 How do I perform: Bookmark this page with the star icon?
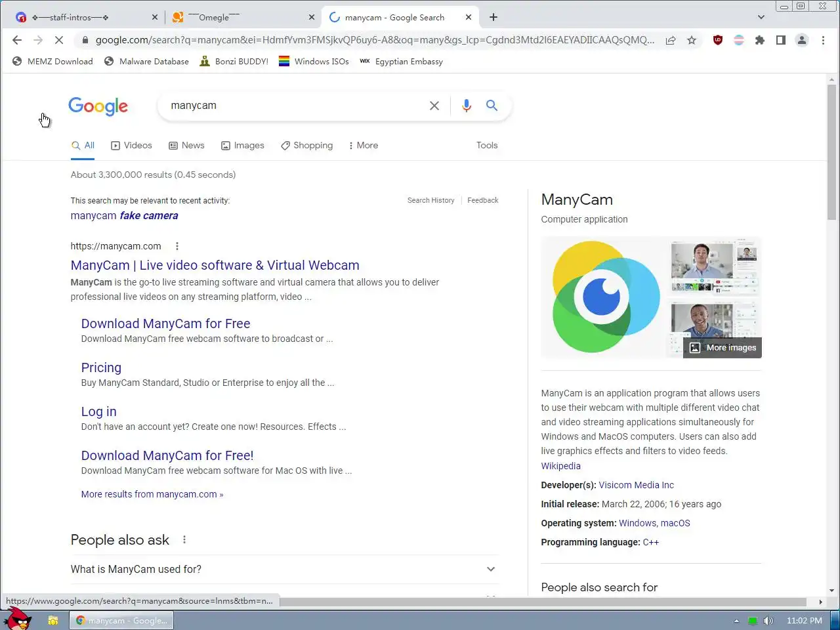point(692,40)
